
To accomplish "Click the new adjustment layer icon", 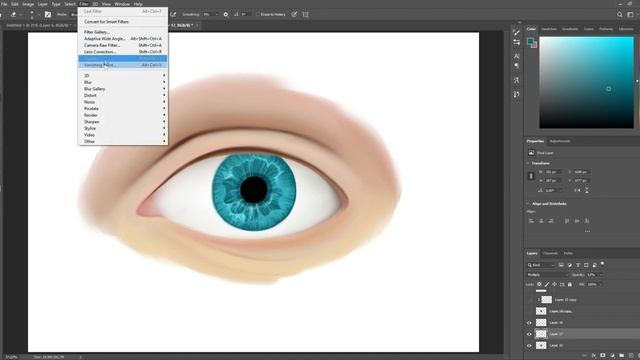I will tap(612, 356).
